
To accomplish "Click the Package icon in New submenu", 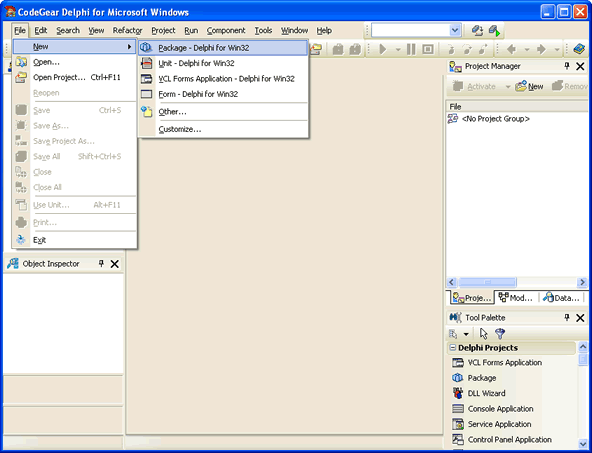I will tap(146, 48).
